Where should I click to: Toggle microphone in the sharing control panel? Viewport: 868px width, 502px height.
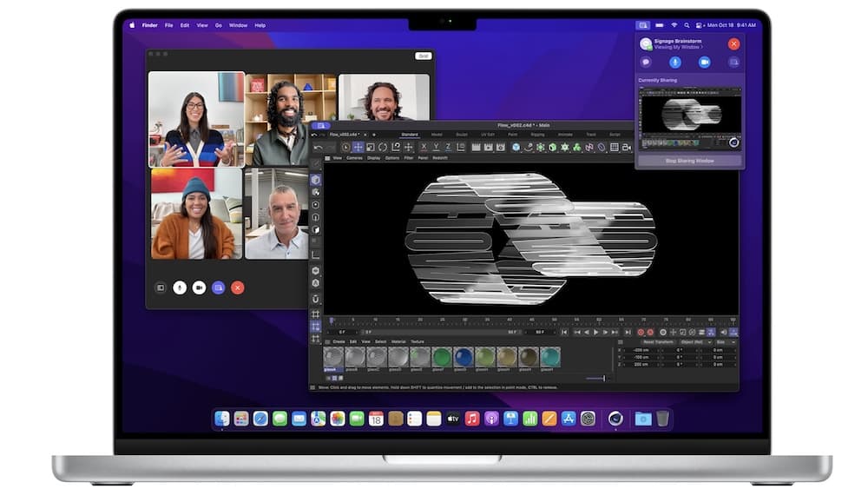pyautogui.click(x=674, y=62)
